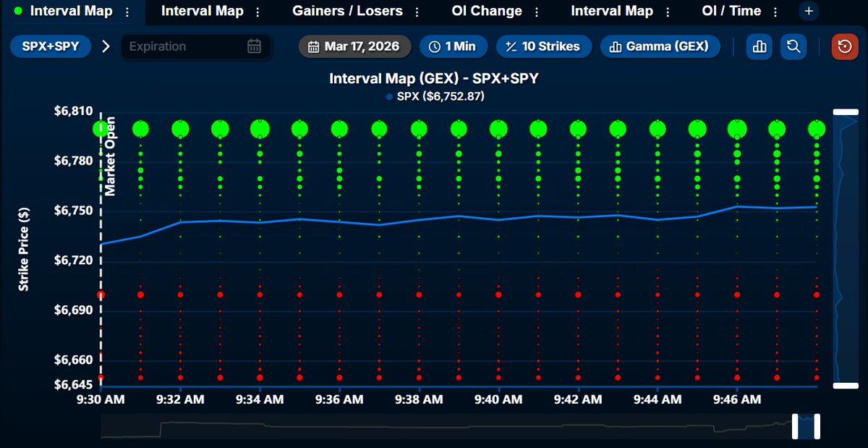Click the red dot at 9:40 AM near $6,700
The height and width of the screenshot is (448, 868).
click(x=498, y=295)
